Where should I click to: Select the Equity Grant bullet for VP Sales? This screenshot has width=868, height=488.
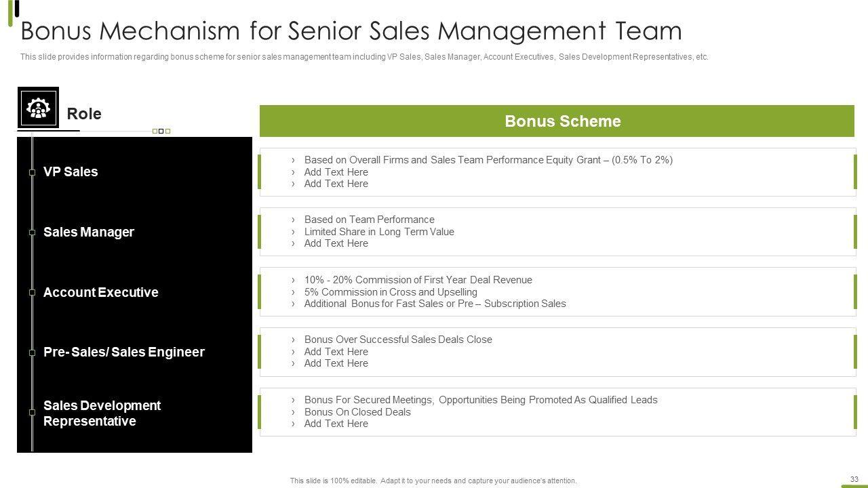point(488,160)
